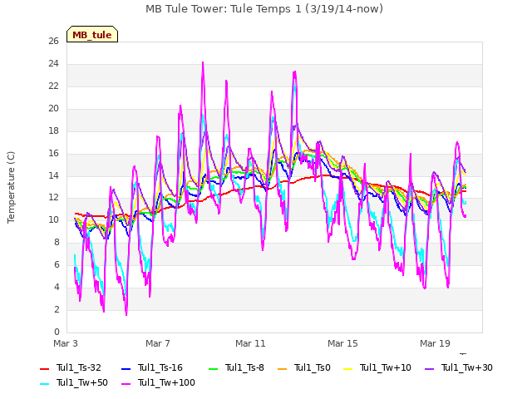Click the Temperature (C) axis title

click(11, 187)
